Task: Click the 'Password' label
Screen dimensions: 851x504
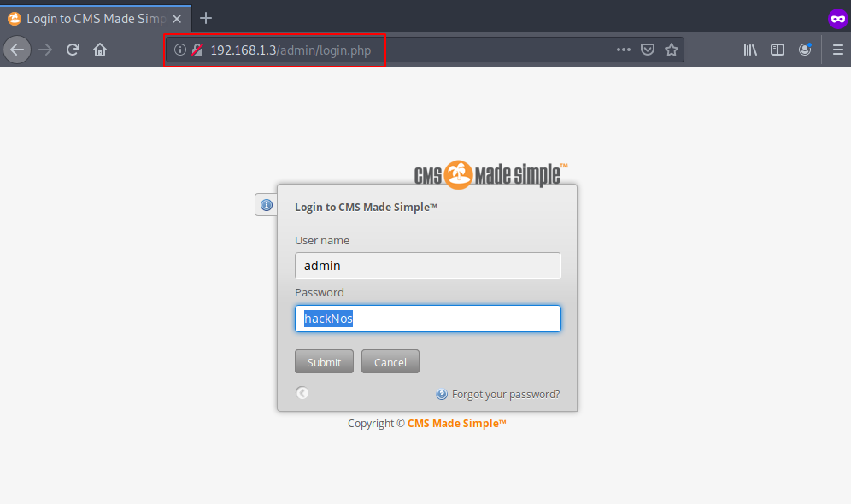Action: click(320, 292)
